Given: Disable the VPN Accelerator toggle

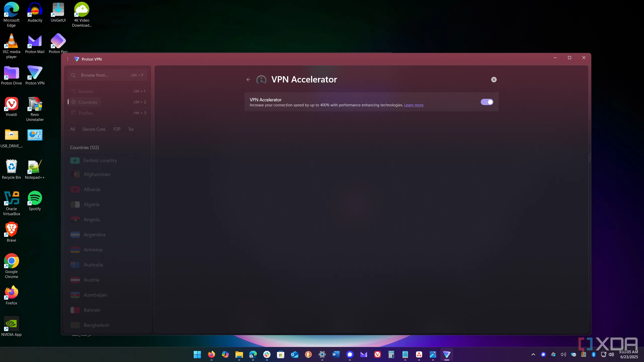Looking at the screenshot, I should (x=487, y=102).
